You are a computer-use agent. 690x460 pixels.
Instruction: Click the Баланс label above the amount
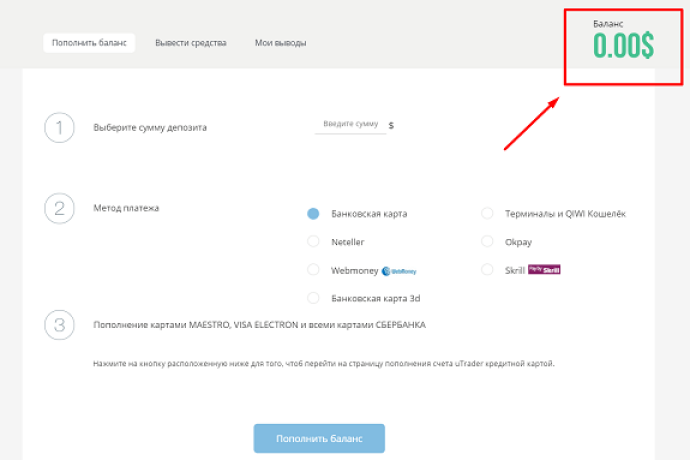(608, 24)
